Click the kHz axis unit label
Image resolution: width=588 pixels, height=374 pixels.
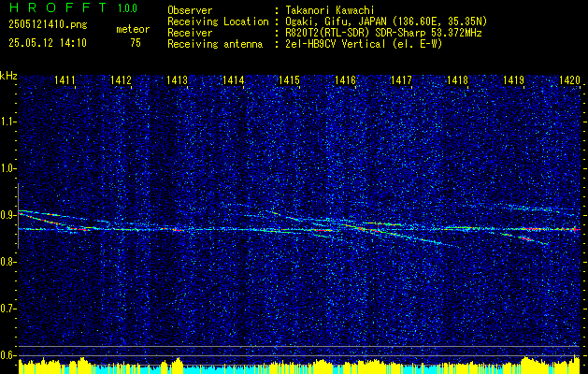tap(8, 76)
